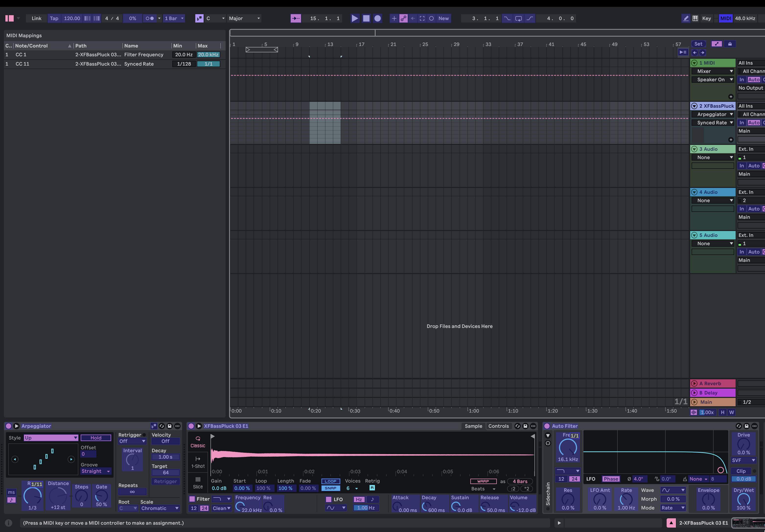Image resolution: width=765 pixels, height=532 pixels.
Task: Enable the follow-playhead icon above track headers
Action: point(683,52)
